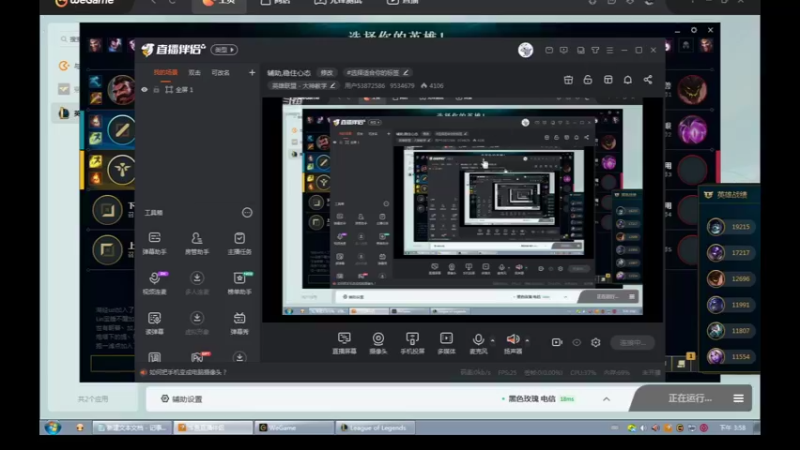Switch to 双击 scene tab
Viewport: 800px width, 450px height.
click(194, 72)
